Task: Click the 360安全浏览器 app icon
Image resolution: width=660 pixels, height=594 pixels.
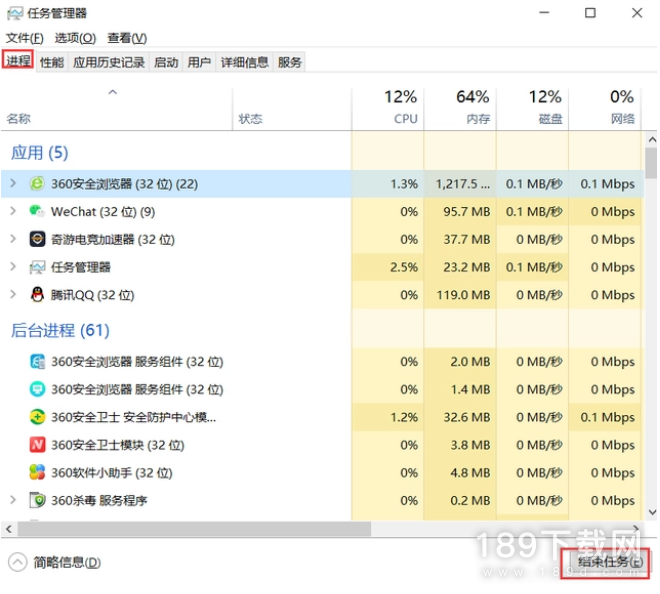Action: click(37, 184)
